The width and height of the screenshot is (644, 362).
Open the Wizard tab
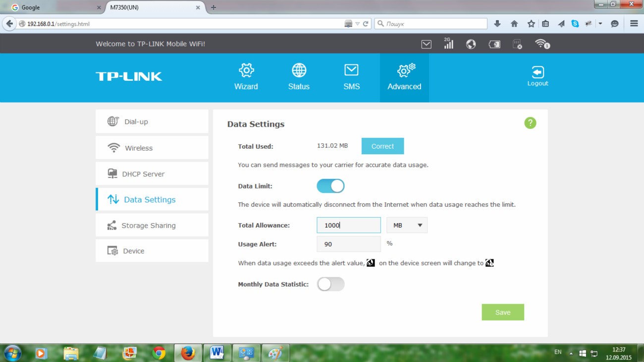pyautogui.click(x=246, y=77)
